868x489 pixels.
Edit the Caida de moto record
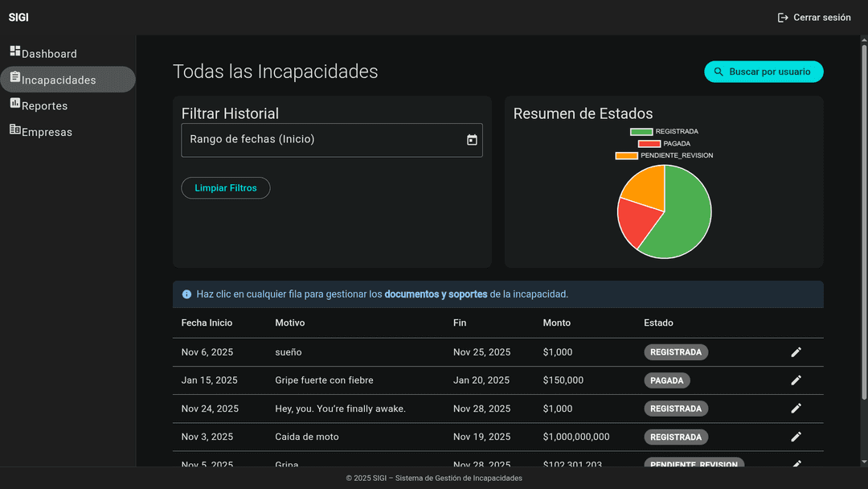click(796, 437)
